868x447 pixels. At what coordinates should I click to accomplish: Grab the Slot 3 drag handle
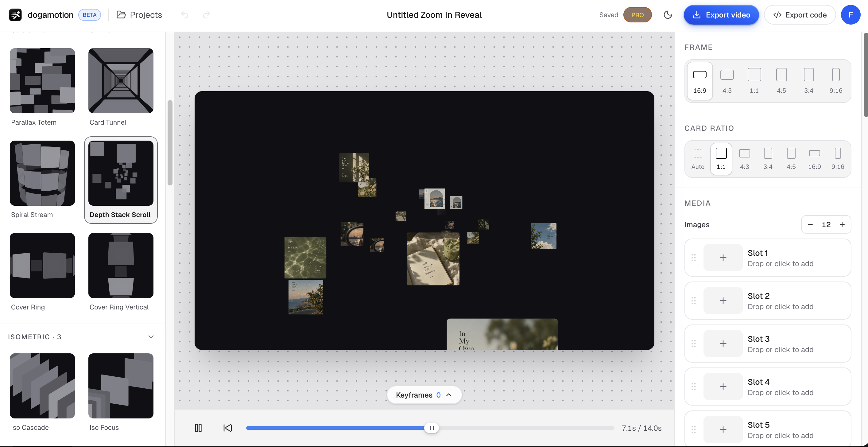693,344
